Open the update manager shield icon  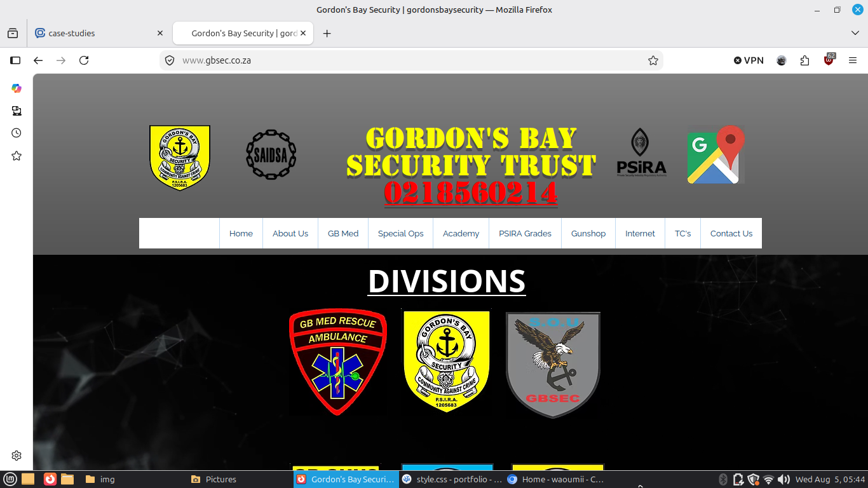pos(754,480)
